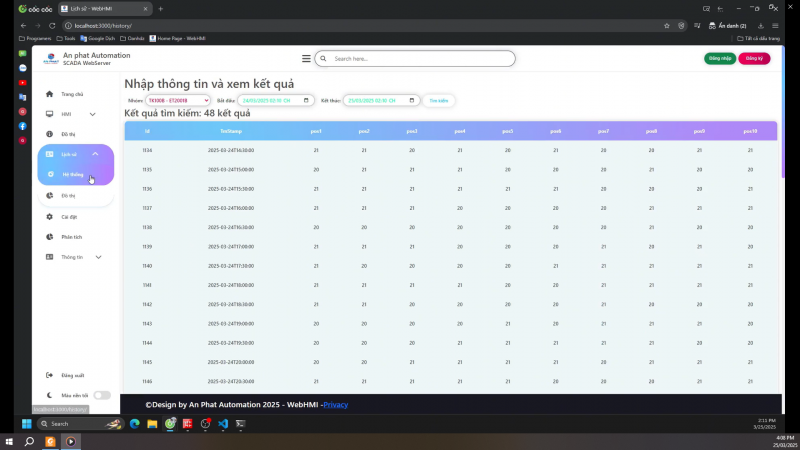Open the browser downloads icon
Viewport: 800px width, 450px height.
click(x=761, y=26)
